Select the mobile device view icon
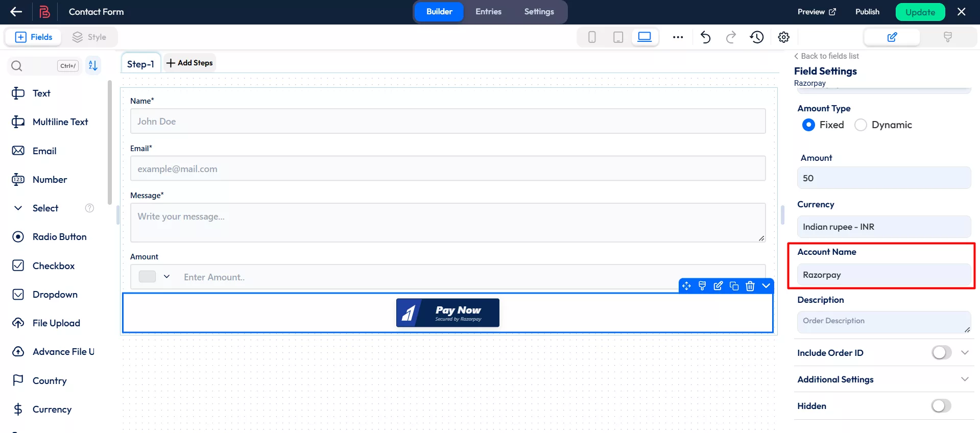The height and width of the screenshot is (433, 980). (592, 37)
